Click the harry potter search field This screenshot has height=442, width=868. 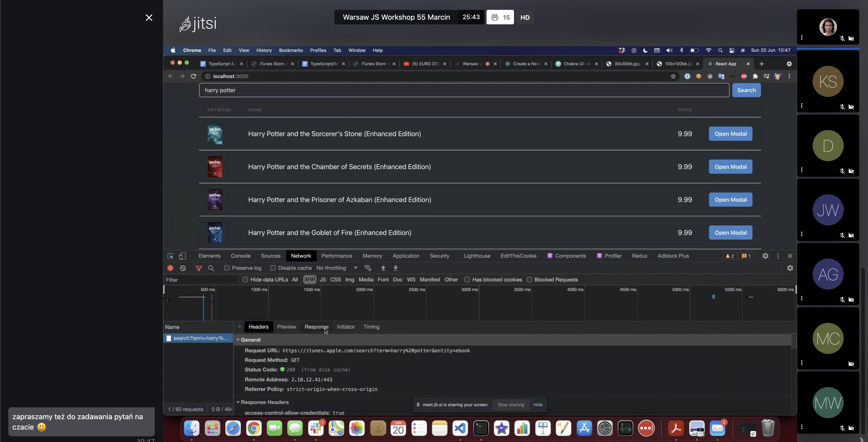(464, 90)
